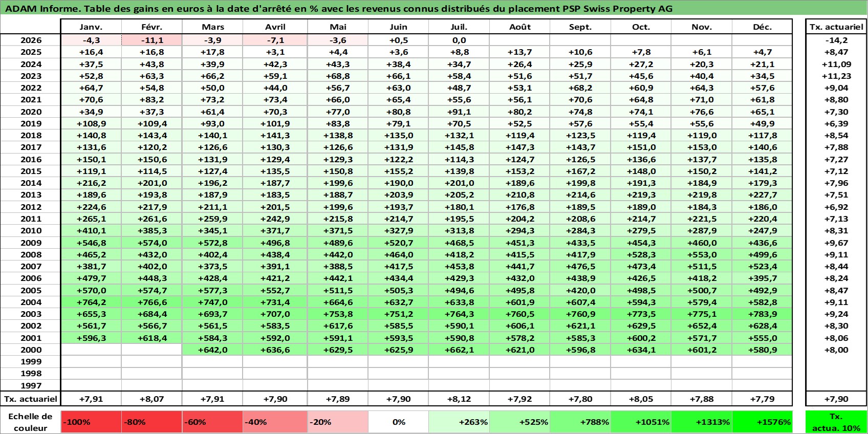Select the +8,00 actuarial rate for 2000
Image resolution: width=868 pixels, height=434 pixels.
[836, 350]
